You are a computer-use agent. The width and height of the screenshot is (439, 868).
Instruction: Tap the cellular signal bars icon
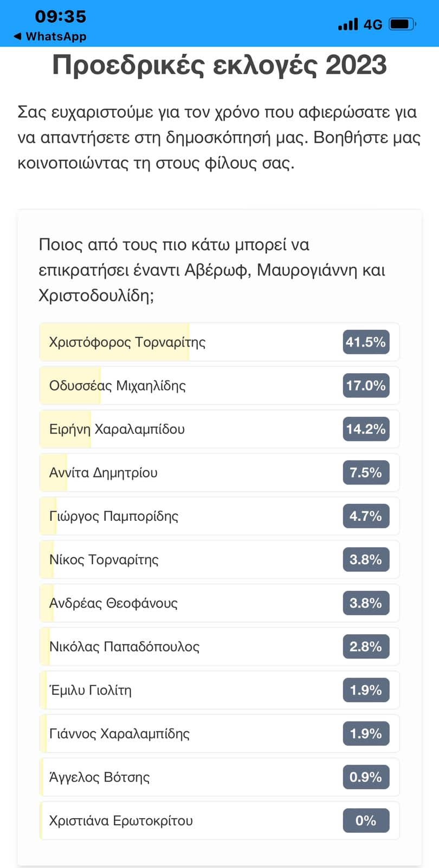coord(348,24)
